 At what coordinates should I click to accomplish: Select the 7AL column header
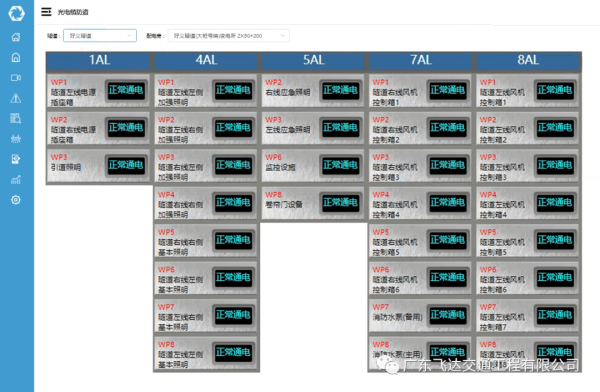click(421, 60)
